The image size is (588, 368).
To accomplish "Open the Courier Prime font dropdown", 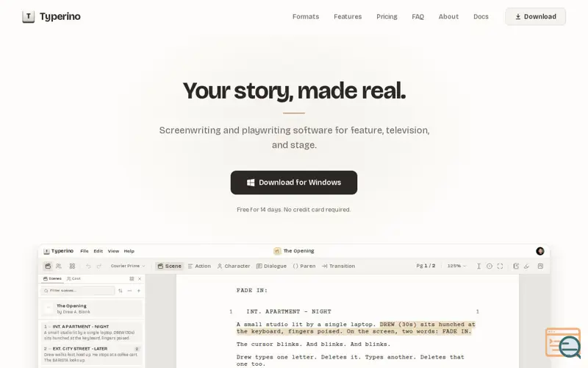I will tap(127, 266).
